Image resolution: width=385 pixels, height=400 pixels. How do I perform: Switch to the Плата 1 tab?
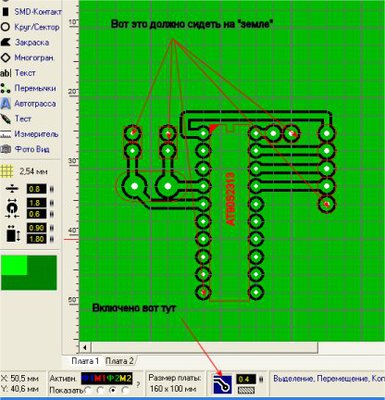point(85,361)
